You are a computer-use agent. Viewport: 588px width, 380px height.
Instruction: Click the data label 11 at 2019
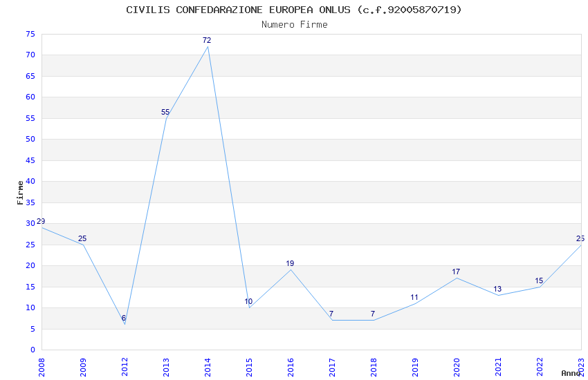click(x=414, y=298)
